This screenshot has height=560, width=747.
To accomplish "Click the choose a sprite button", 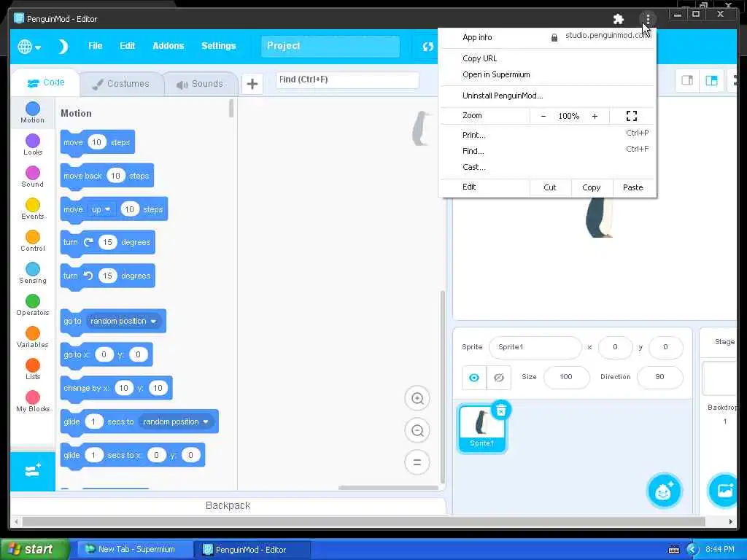I will (664, 491).
